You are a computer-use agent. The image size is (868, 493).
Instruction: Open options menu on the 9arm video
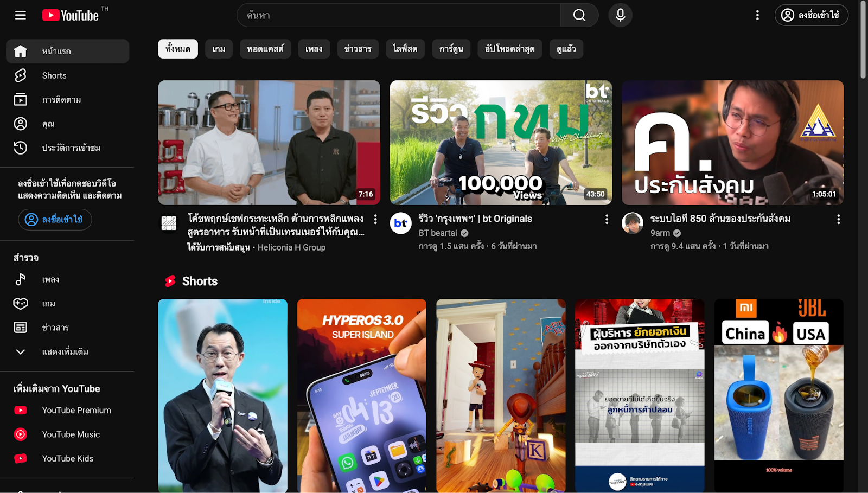tap(839, 219)
